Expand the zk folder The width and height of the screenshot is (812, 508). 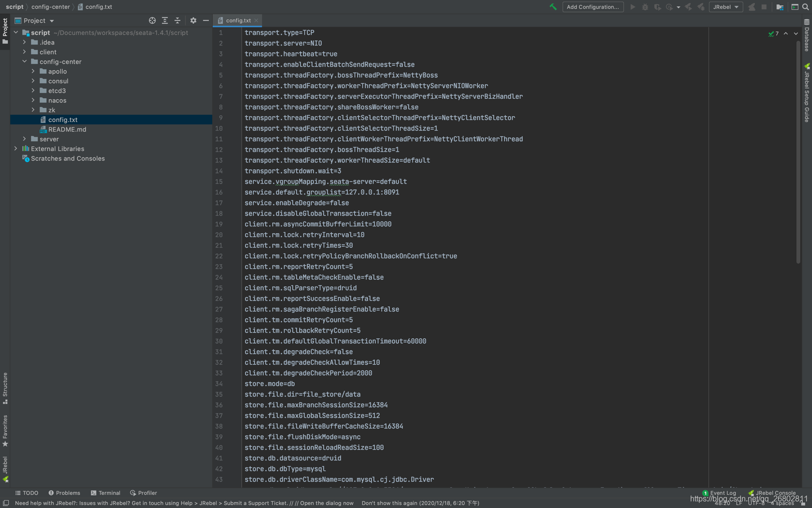[x=33, y=110]
